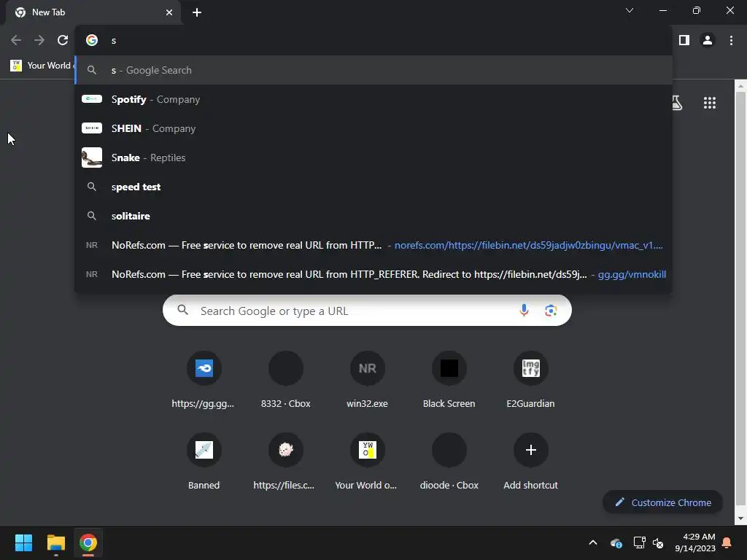Click the Customize Chrome button

662,502
